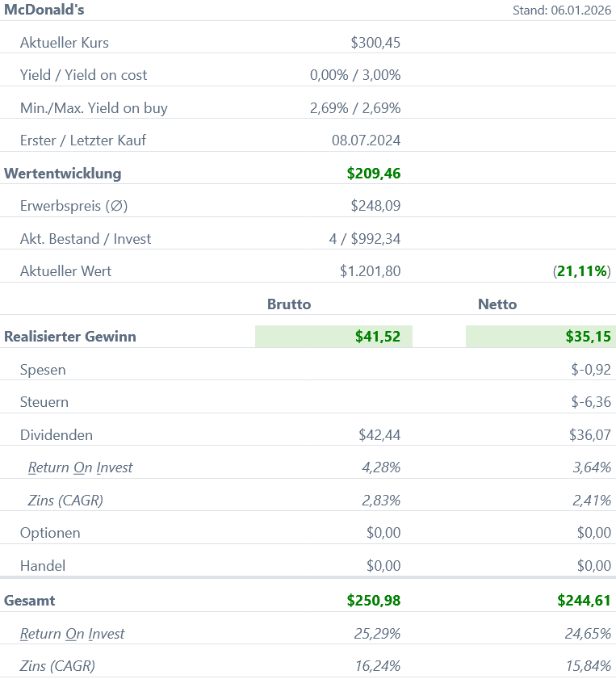The image size is (616, 679).
Task: Click the McDonald's title heading
Action: tap(44, 10)
